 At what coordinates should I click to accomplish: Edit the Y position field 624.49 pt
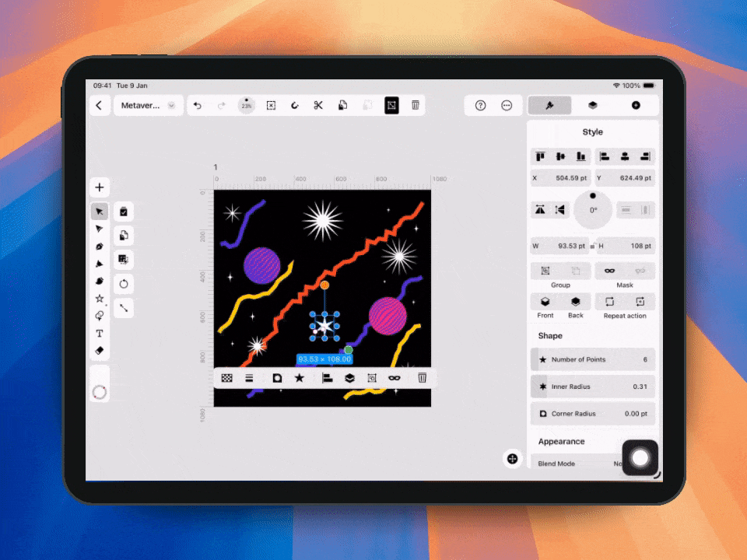pos(625,178)
